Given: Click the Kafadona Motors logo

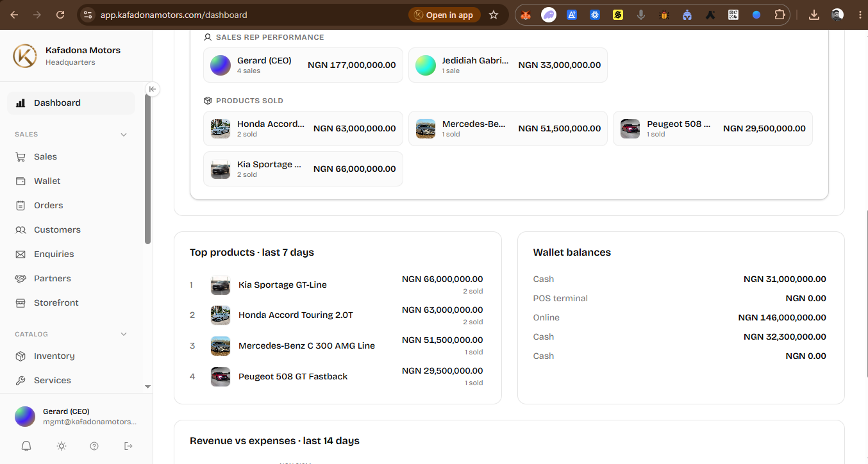Looking at the screenshot, I should coord(25,56).
